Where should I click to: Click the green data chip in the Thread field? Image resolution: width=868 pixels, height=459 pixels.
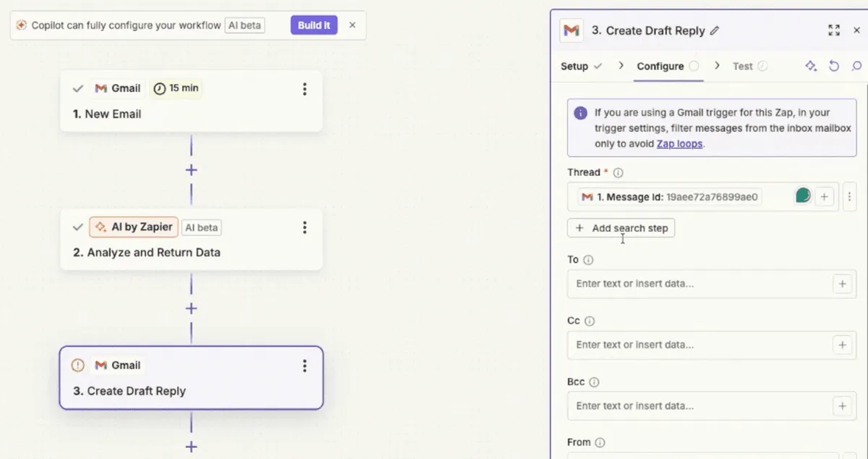(803, 195)
